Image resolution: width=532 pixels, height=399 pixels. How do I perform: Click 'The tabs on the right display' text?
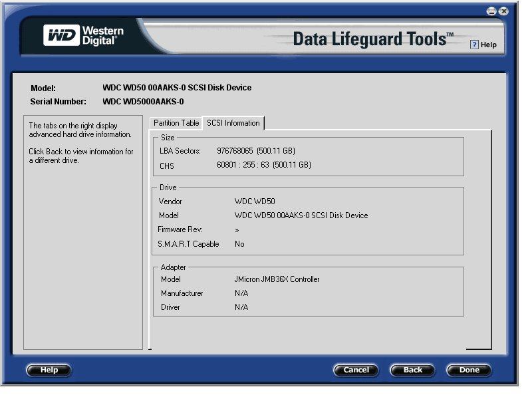tap(80, 130)
